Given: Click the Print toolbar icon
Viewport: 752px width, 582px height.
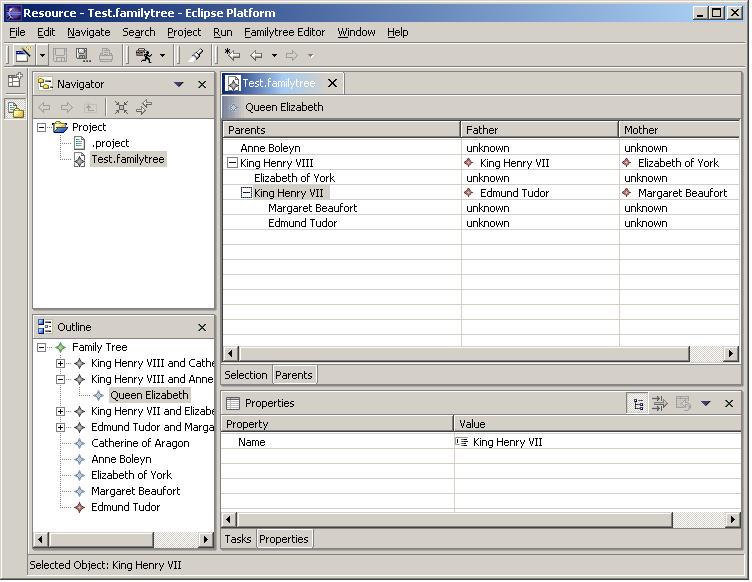Looking at the screenshot, I should tap(106, 55).
